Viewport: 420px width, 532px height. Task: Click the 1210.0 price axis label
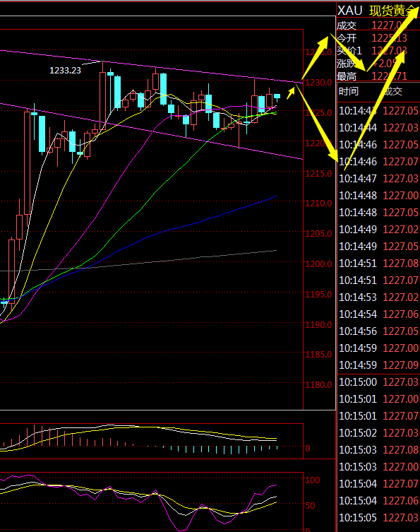[x=318, y=203]
